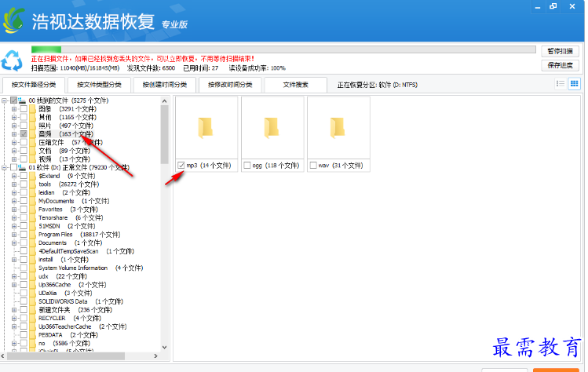Check the 图像 (3291 个文件) checkbox
Screen dimensions: 588x372
click(x=24, y=109)
